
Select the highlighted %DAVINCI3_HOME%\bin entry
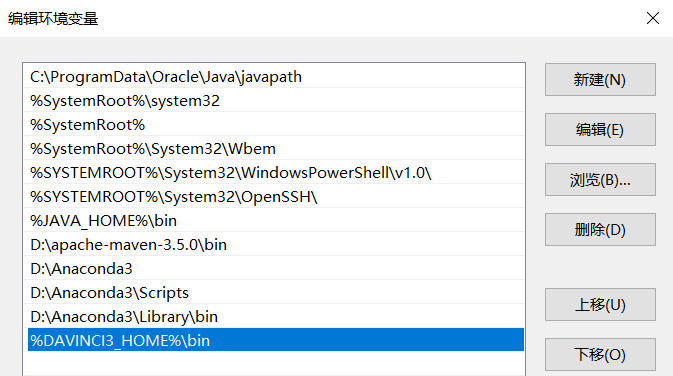[x=276, y=340]
